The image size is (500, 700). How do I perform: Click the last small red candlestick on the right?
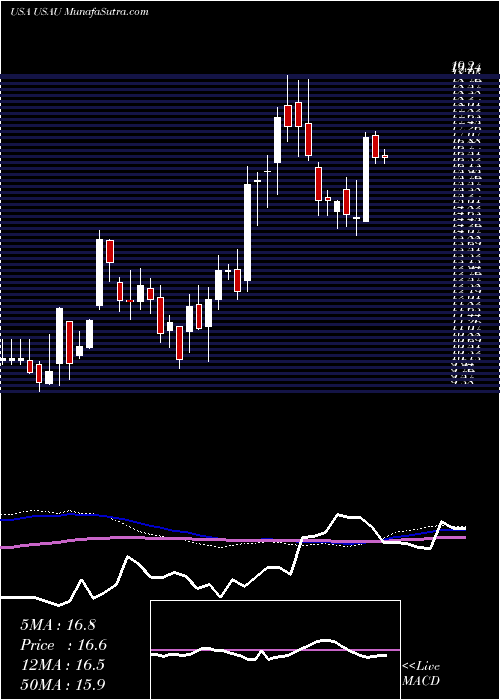click(385, 156)
